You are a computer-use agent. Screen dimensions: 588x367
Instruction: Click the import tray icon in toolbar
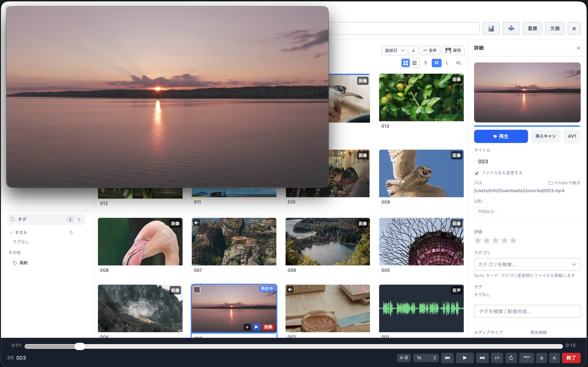[x=511, y=28]
